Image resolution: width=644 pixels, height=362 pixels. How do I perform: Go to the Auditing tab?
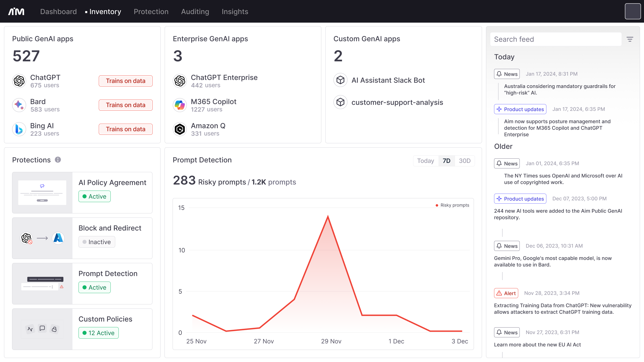pos(195,12)
